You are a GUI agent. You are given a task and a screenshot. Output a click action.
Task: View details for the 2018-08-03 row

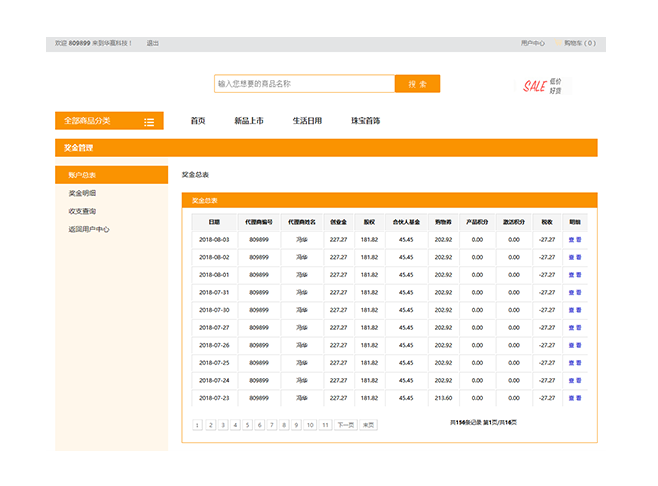[575, 240]
